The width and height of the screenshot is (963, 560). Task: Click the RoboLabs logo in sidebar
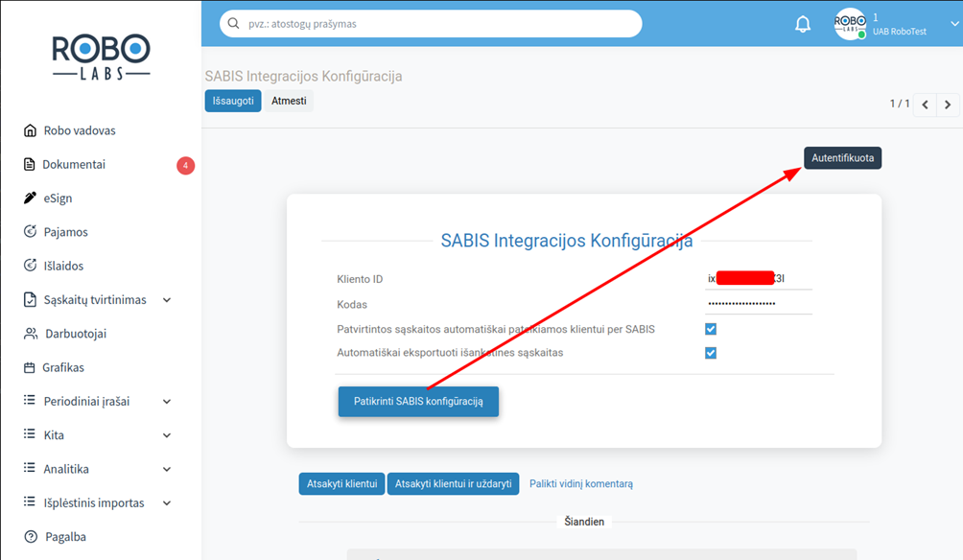102,57
